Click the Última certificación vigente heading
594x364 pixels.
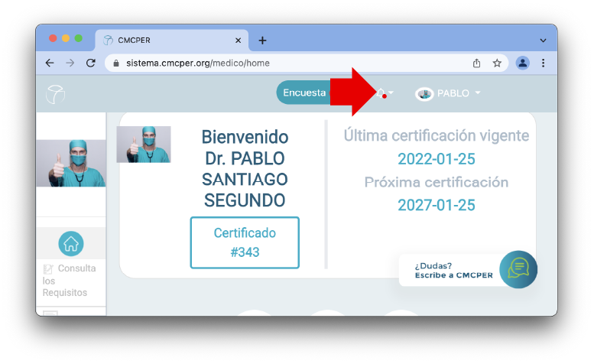(x=436, y=135)
